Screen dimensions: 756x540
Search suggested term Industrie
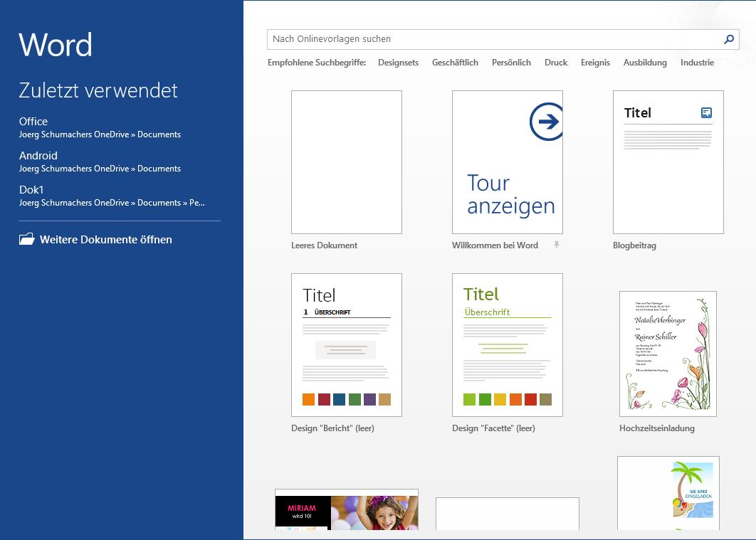point(697,63)
